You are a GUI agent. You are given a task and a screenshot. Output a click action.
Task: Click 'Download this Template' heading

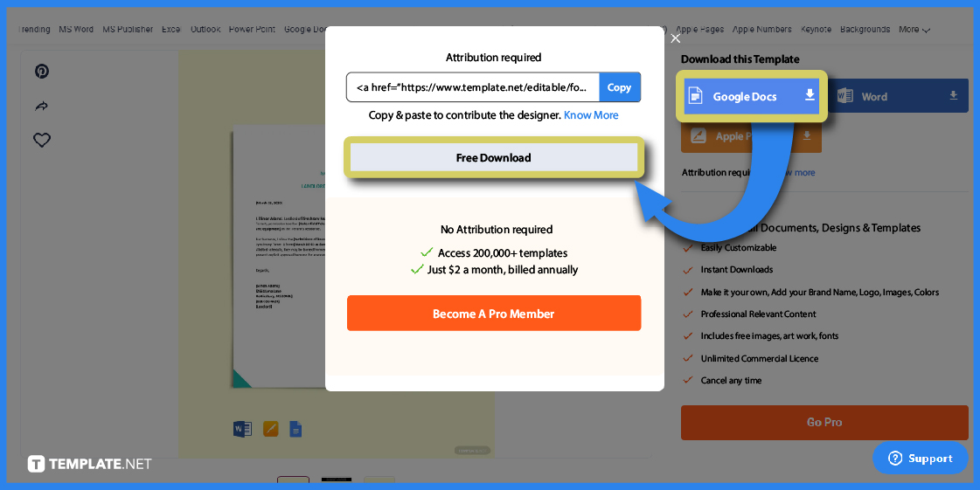pos(740,59)
